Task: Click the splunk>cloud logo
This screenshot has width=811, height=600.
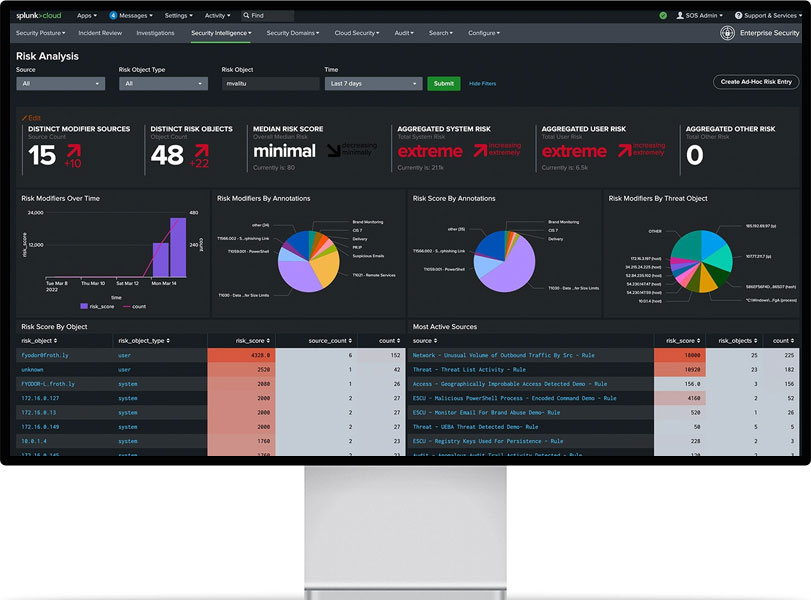Action: point(38,16)
